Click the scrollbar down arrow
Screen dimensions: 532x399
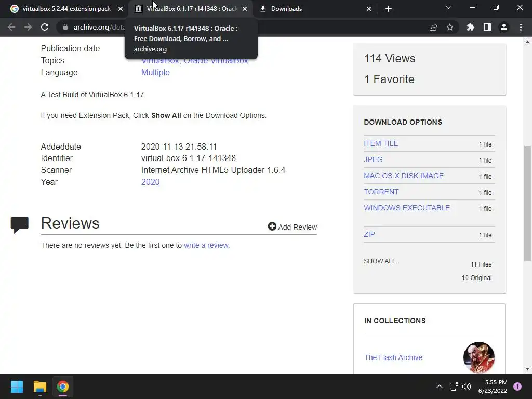[527, 369]
